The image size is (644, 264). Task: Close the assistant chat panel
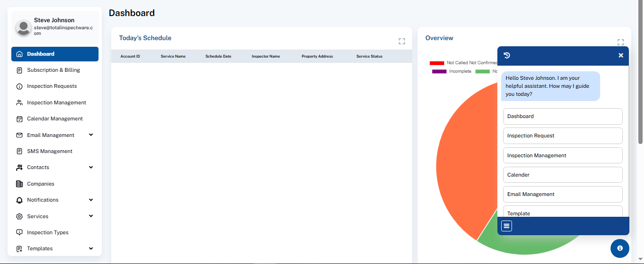[620, 56]
